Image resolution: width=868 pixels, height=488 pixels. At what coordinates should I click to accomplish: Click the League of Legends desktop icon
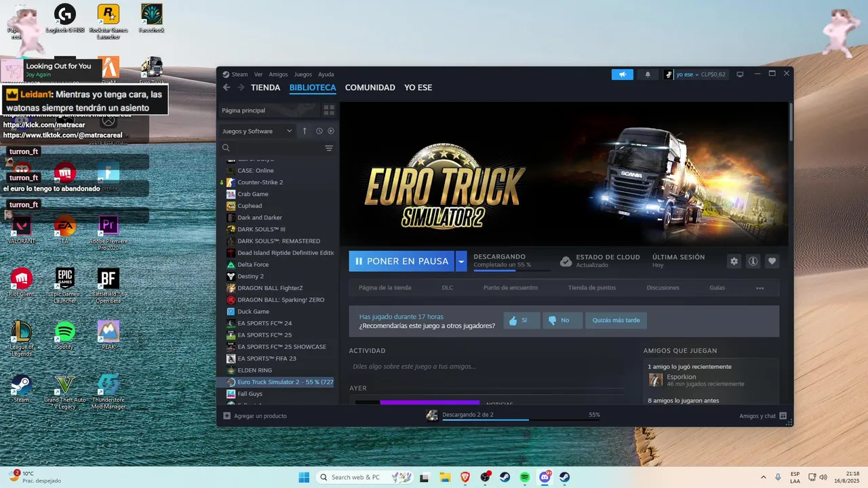[21, 338]
